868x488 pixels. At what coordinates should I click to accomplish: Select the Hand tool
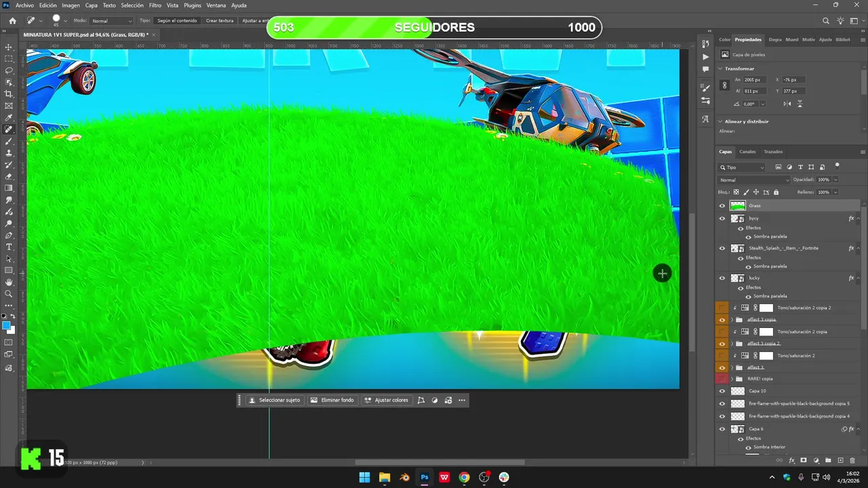9,282
